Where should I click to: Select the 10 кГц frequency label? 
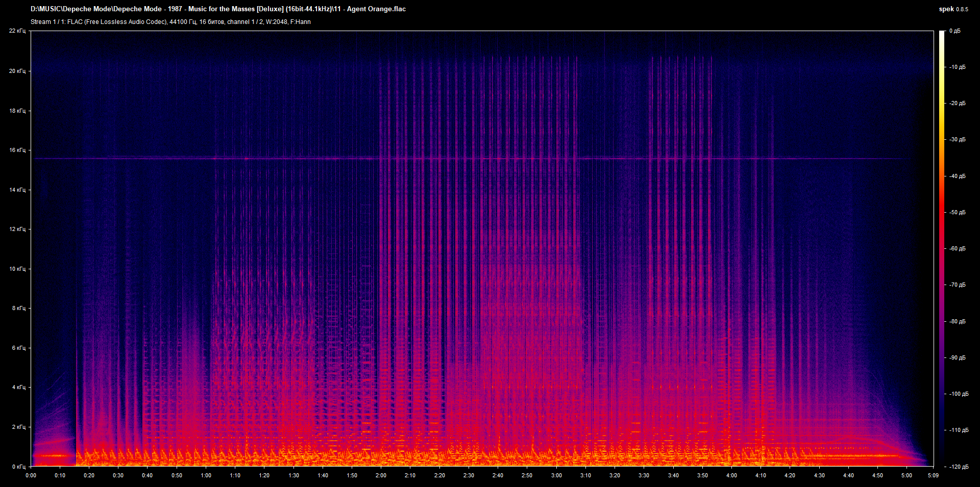[x=17, y=269]
